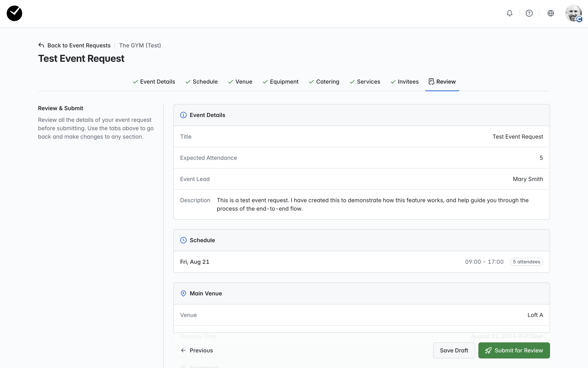
Task: Click the checkmark icon beside Services tab
Action: (x=352, y=82)
